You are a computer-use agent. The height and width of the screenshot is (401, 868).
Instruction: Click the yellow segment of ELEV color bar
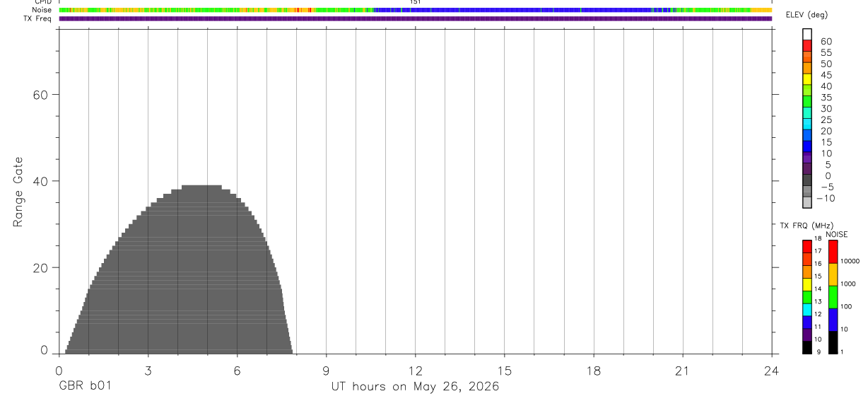click(x=807, y=79)
